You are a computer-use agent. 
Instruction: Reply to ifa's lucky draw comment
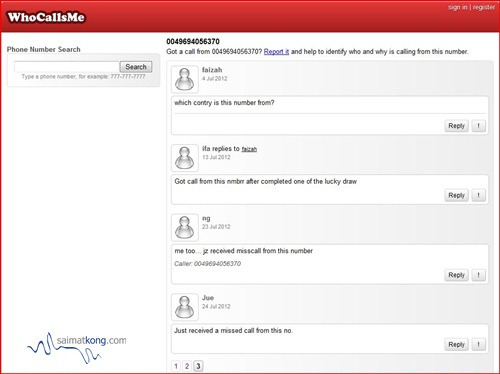(x=456, y=195)
